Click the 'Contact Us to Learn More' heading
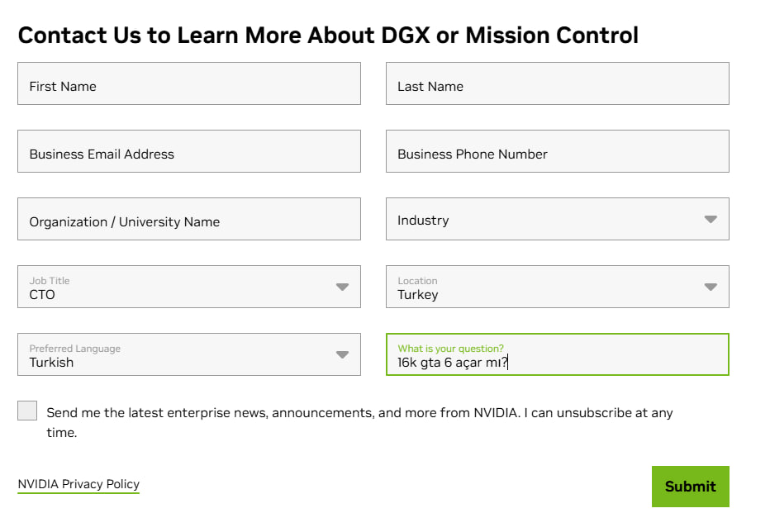This screenshot has height=532, width=770. pos(328,36)
